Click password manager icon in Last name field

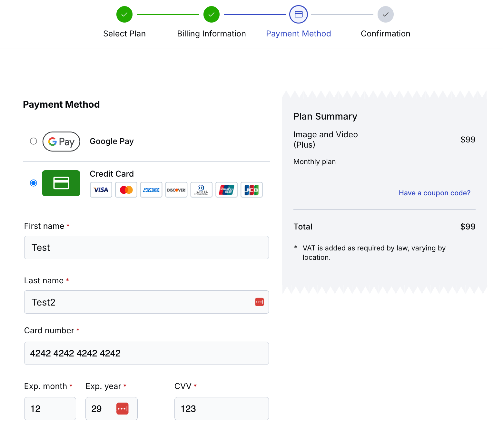pyautogui.click(x=260, y=302)
